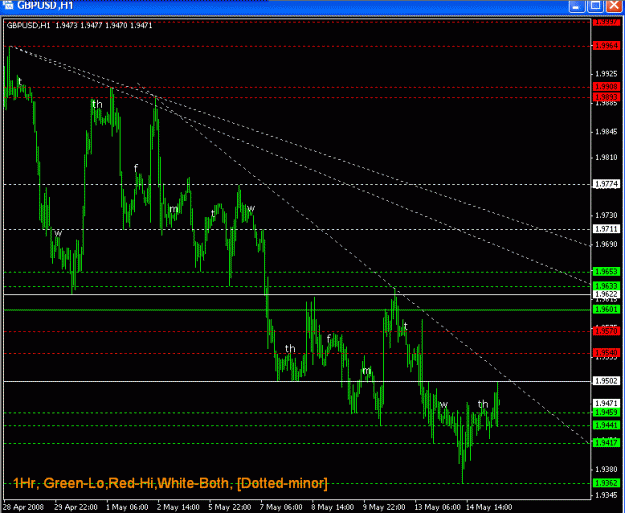This screenshot has width=625, height=513.
Task: Click the 1.9810 price scale value
Action: pyautogui.click(x=606, y=157)
